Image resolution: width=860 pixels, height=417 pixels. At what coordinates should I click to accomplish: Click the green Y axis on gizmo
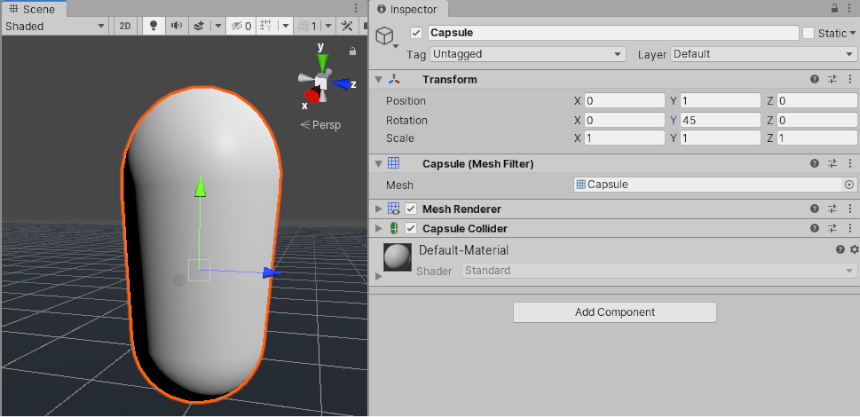[x=323, y=58]
